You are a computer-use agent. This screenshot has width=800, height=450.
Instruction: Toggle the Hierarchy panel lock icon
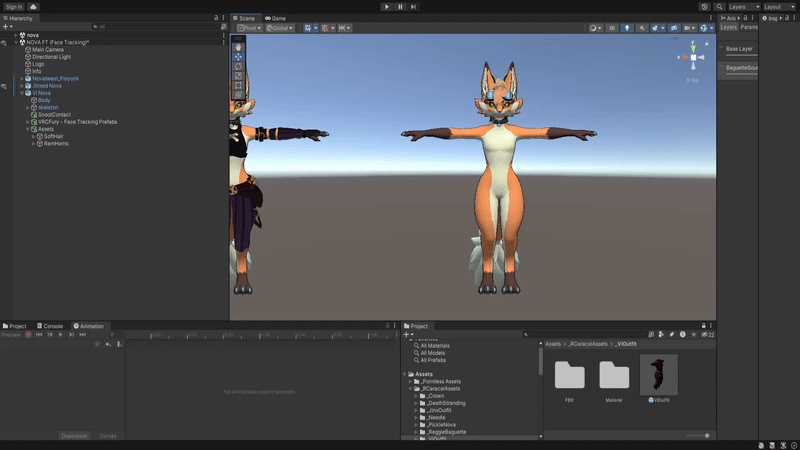[216, 18]
